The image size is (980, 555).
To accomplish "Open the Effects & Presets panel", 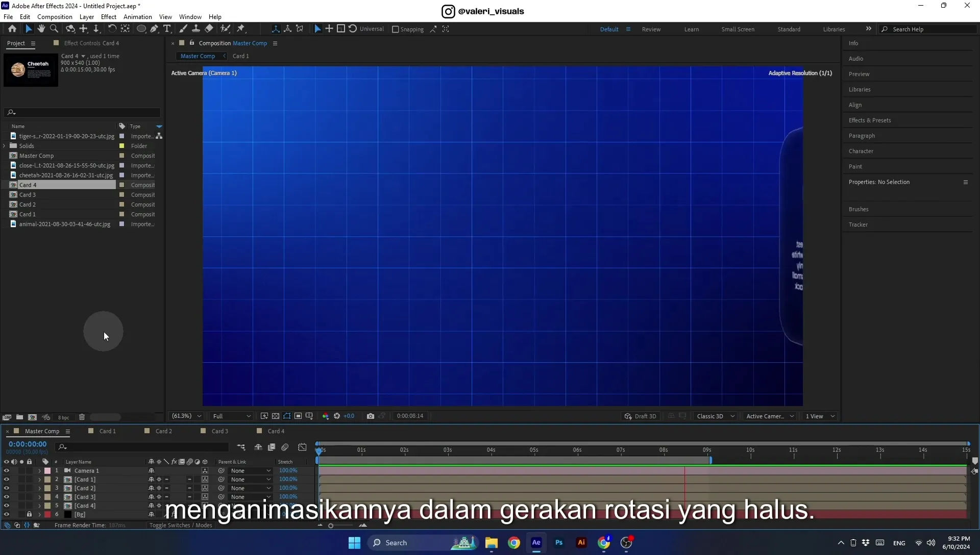I will (870, 120).
